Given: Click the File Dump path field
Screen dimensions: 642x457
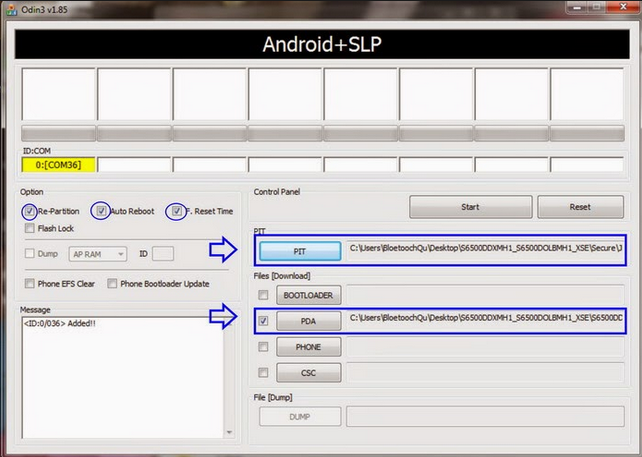Looking at the screenshot, I should coord(486,416).
